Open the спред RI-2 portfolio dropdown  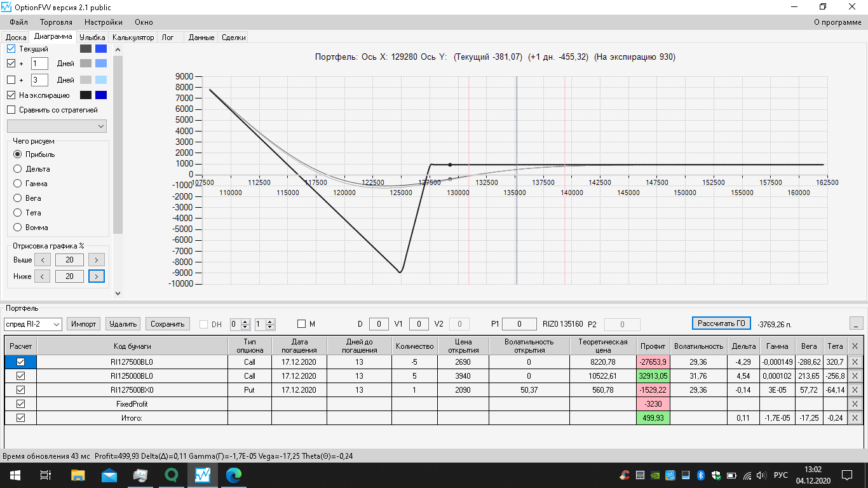tap(32, 324)
